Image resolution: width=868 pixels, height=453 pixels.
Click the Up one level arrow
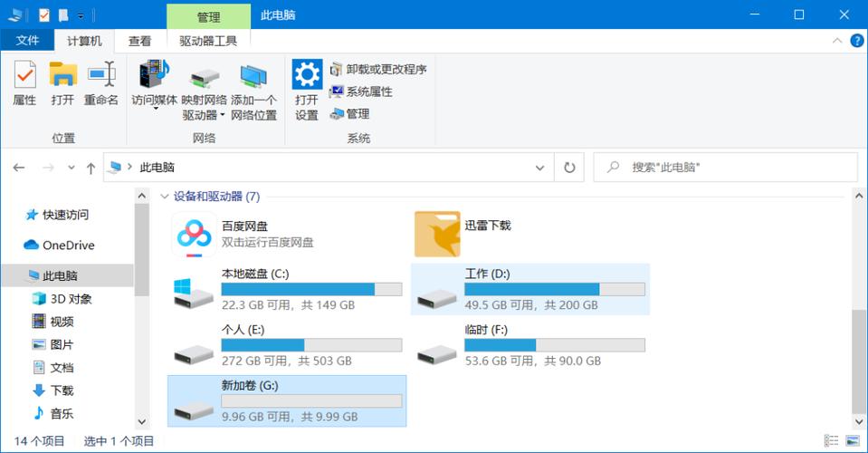pos(91,168)
